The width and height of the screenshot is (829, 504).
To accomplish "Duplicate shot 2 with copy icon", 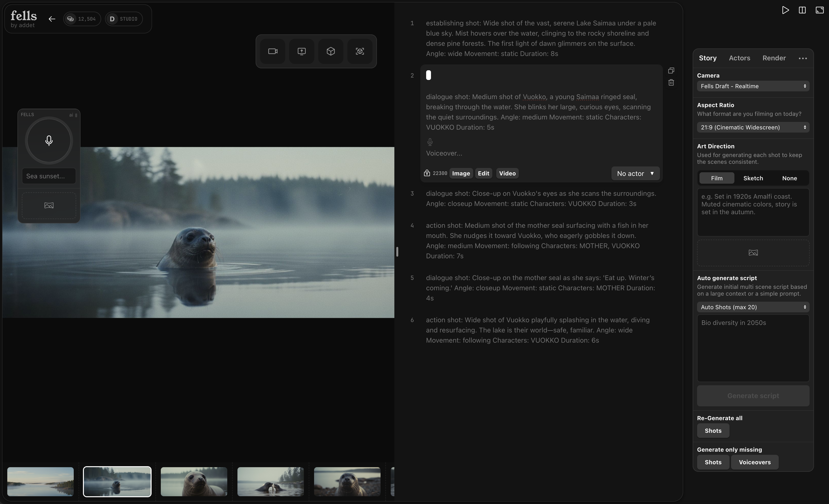I will click(671, 71).
